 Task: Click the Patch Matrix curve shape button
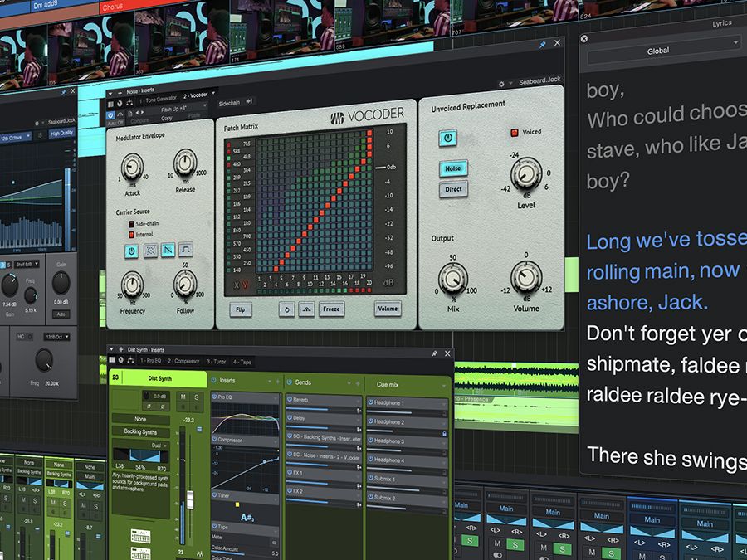coord(306,309)
